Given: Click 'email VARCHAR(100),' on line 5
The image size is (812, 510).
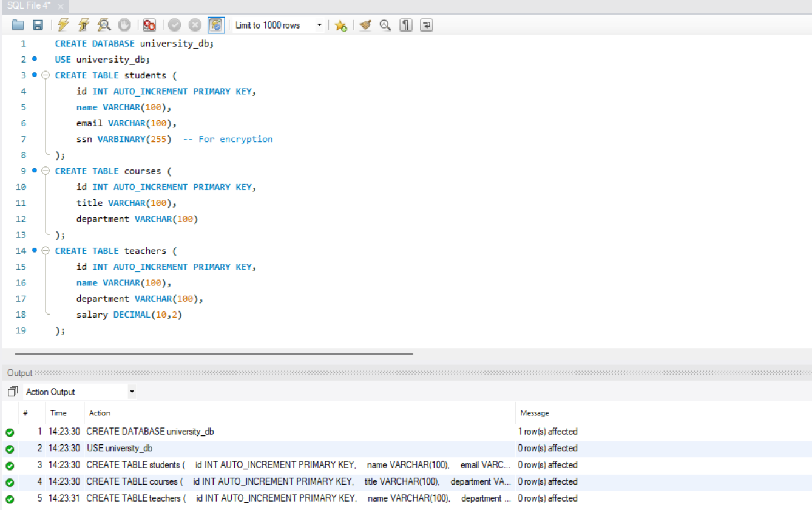Looking at the screenshot, I should pos(126,123).
